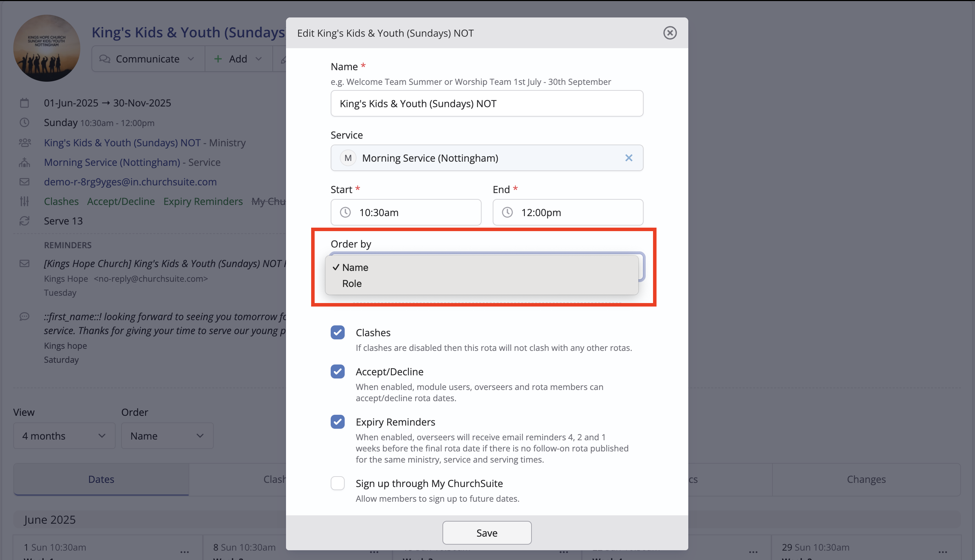Uncheck the Accept/Decline checkbox
This screenshot has height=560, width=975.
pyautogui.click(x=337, y=371)
